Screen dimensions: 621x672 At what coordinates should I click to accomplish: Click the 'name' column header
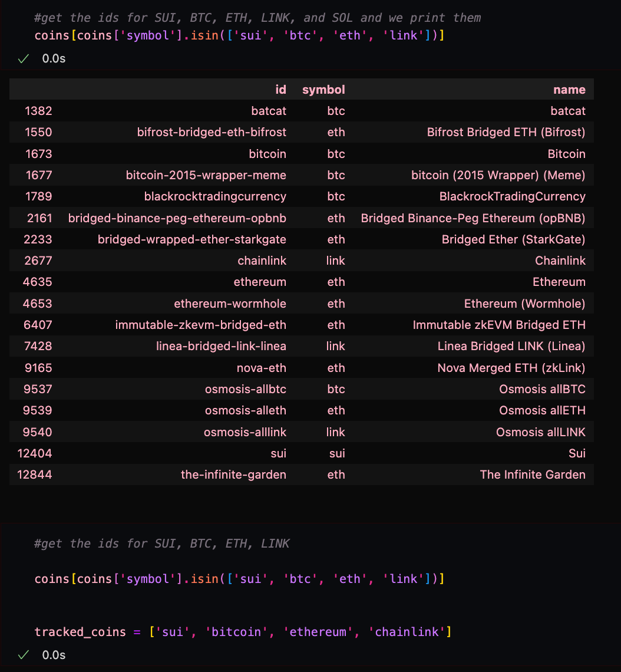pos(569,90)
